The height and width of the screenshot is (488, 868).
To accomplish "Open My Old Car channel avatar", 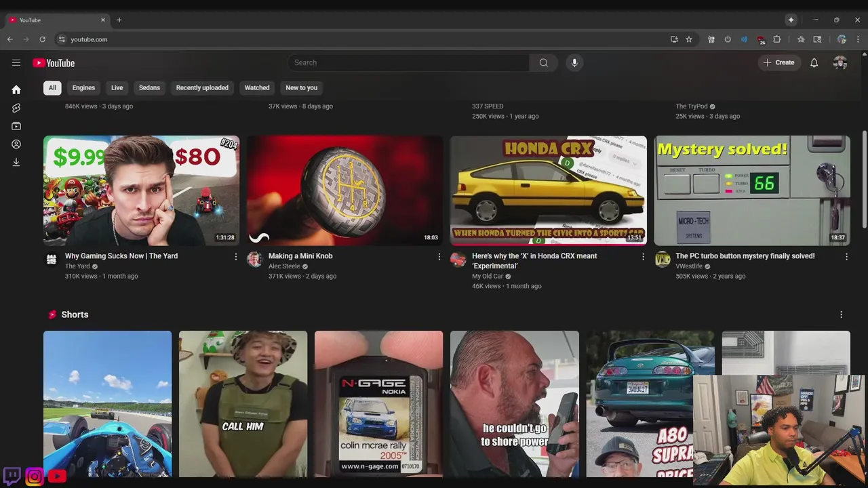I will 458,260.
